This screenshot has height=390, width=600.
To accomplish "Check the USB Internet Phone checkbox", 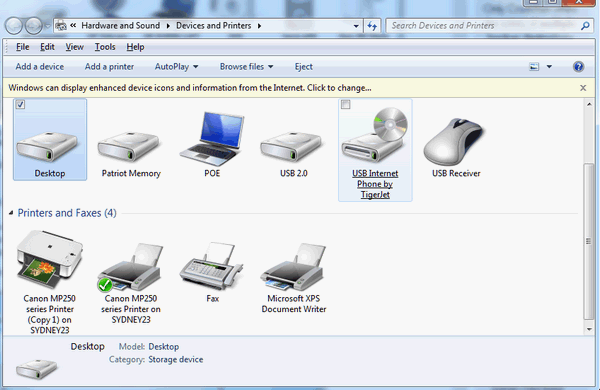I will [346, 104].
